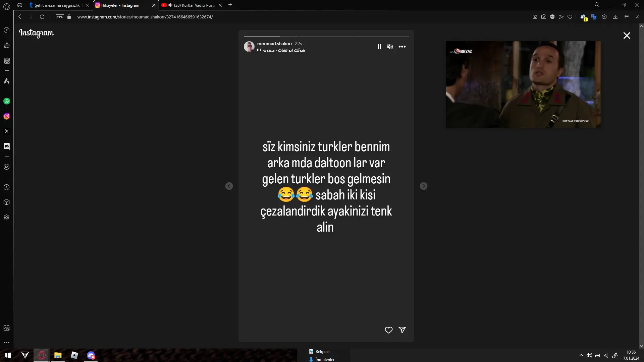The width and height of the screenshot is (644, 362).
Task: Go back to previous page
Action: coord(20,17)
